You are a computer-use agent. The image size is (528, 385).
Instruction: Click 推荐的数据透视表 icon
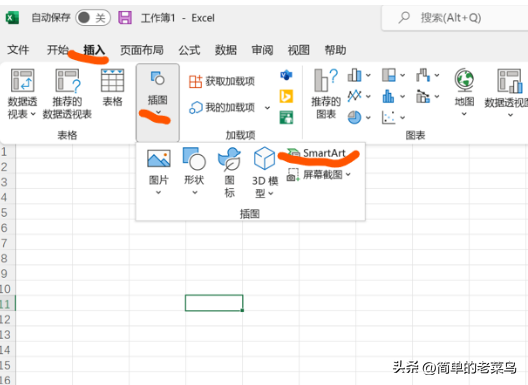coord(67,81)
